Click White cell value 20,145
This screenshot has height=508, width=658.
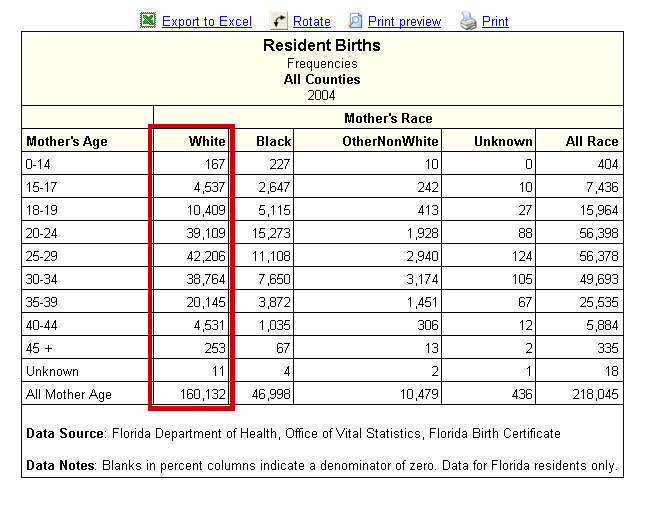206,302
